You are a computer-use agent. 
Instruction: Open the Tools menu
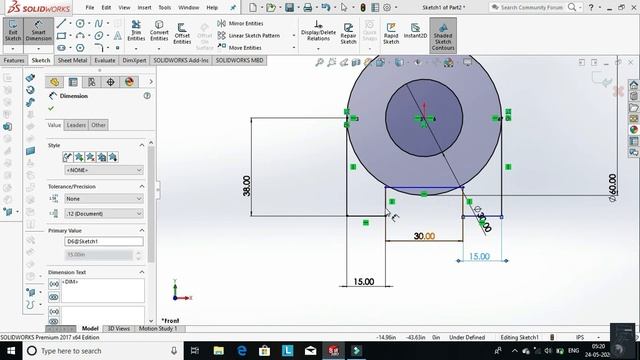click(164, 7)
